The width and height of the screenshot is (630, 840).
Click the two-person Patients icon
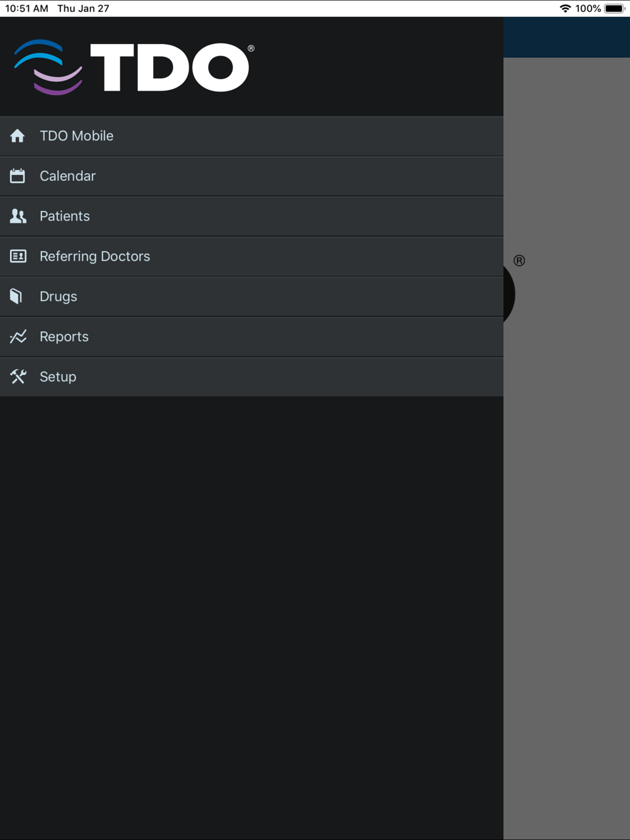[x=18, y=216]
